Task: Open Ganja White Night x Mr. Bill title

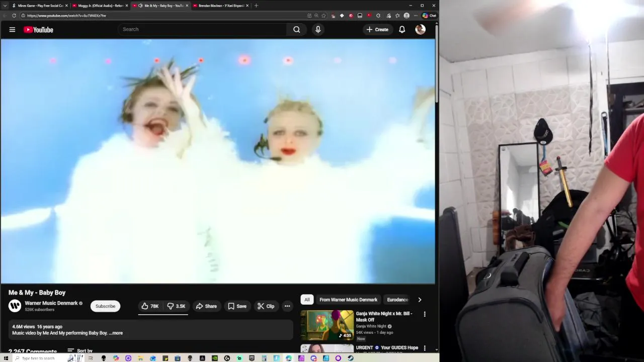Action: 384,316
